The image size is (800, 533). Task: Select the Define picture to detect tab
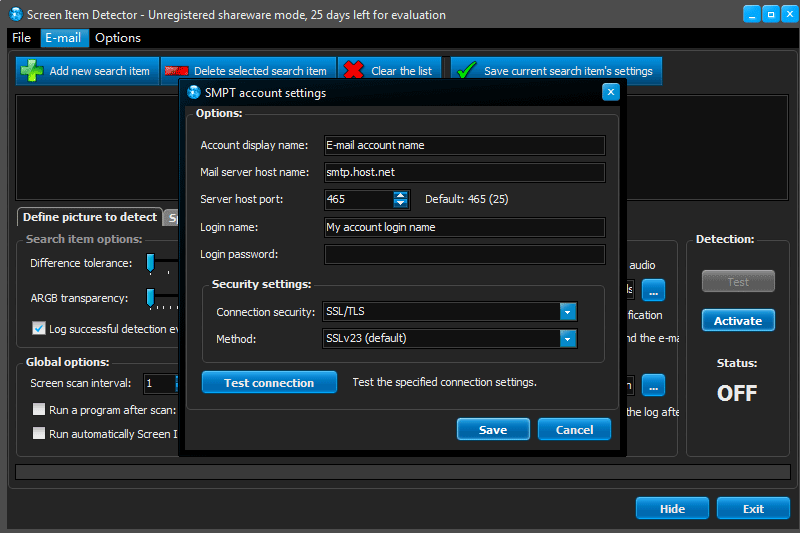coord(90,217)
